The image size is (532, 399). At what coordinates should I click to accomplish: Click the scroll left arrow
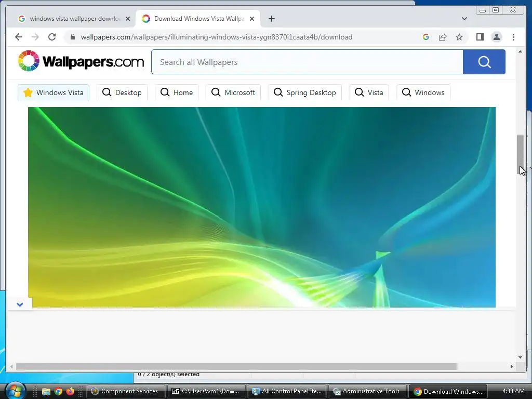[11, 366]
